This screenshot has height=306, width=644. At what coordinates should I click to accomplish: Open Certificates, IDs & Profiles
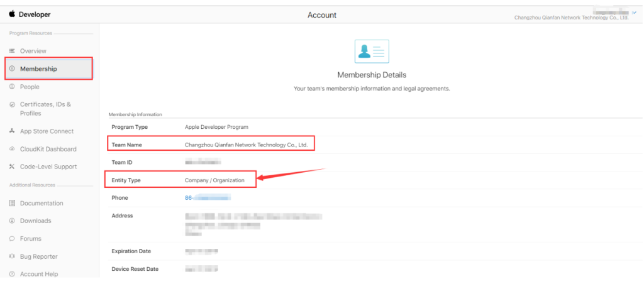coord(45,109)
